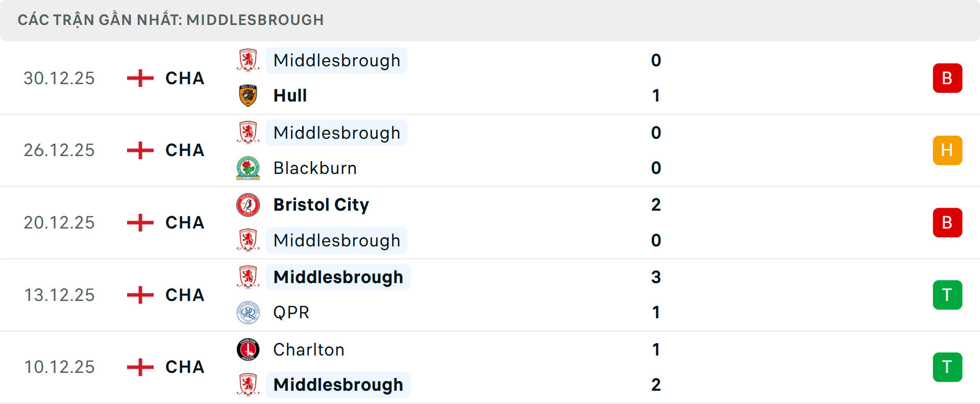The height and width of the screenshot is (404, 980).
Task: Click the highlighted Middlesbrough team name link
Action: tap(336, 60)
